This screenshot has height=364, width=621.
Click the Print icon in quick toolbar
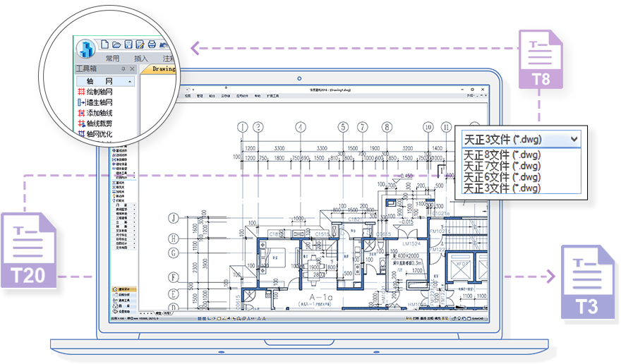(x=152, y=45)
